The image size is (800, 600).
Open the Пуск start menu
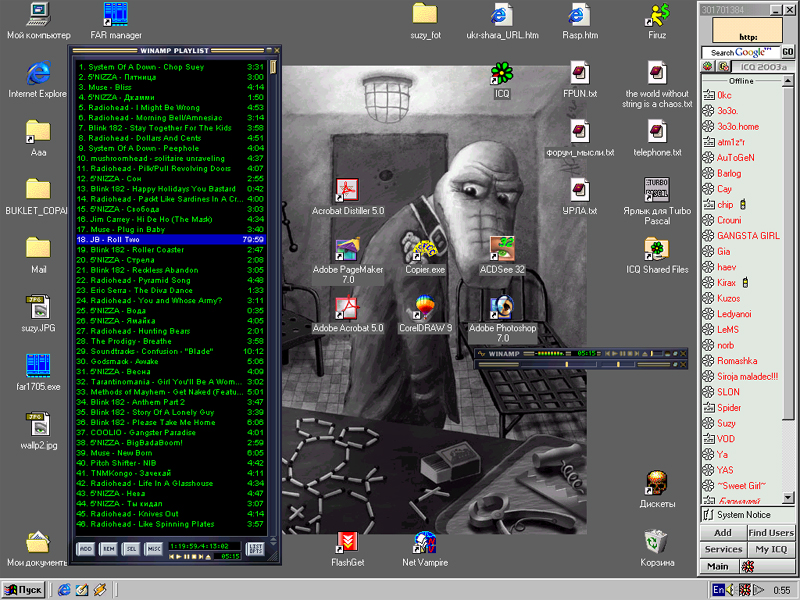23,590
